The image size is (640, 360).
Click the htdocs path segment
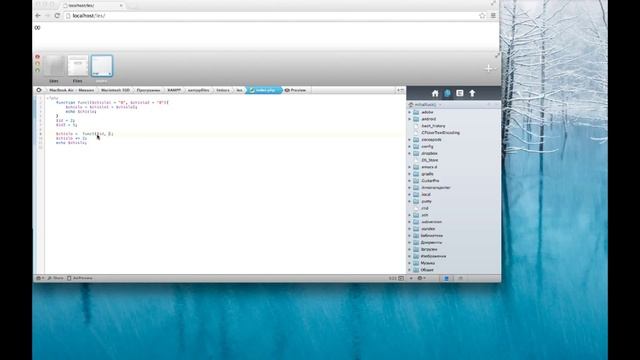tap(222, 90)
